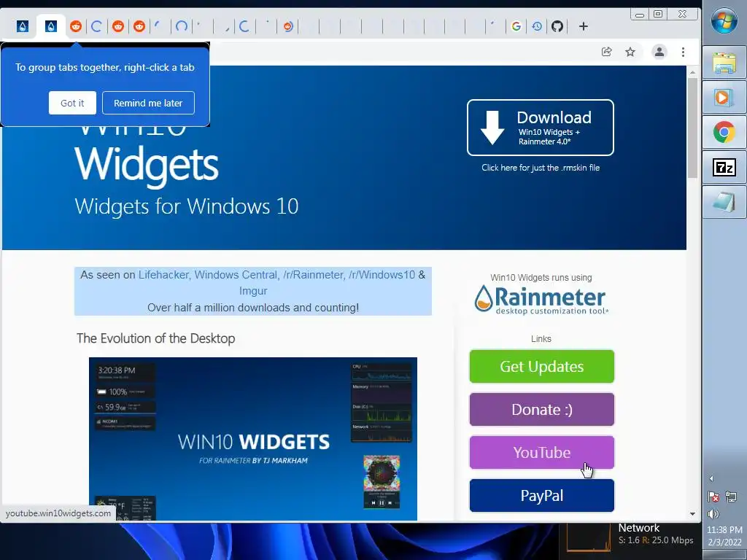The height and width of the screenshot is (560, 747).
Task: Click the page scrollbar up arrow
Action: 693,72
